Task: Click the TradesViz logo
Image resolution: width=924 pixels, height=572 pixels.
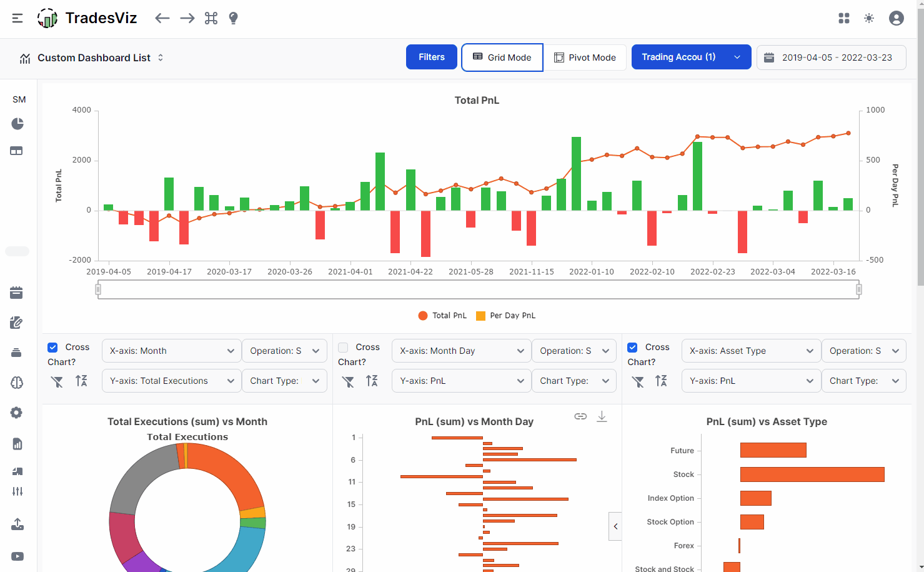Action: (x=87, y=18)
